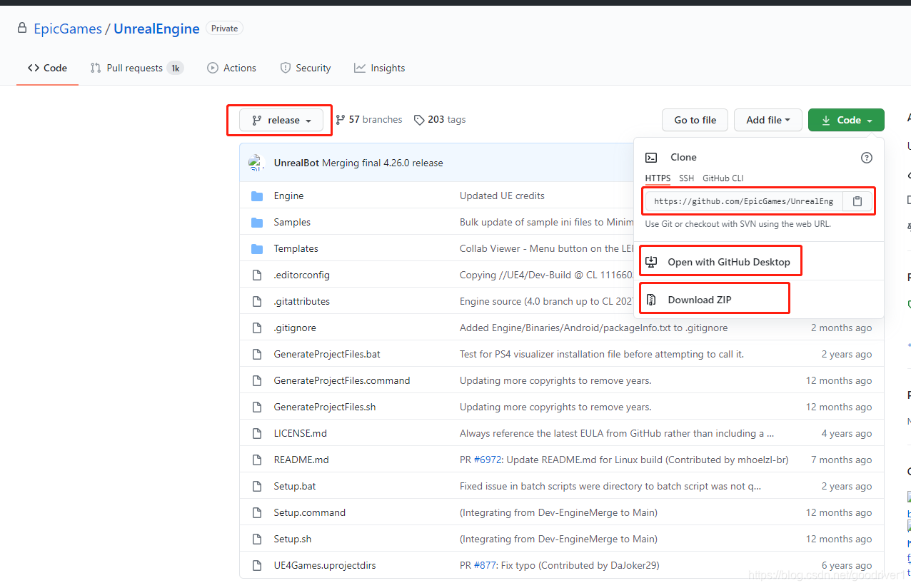Open the README.md file
Screen dimensions: 911x588
click(301, 460)
